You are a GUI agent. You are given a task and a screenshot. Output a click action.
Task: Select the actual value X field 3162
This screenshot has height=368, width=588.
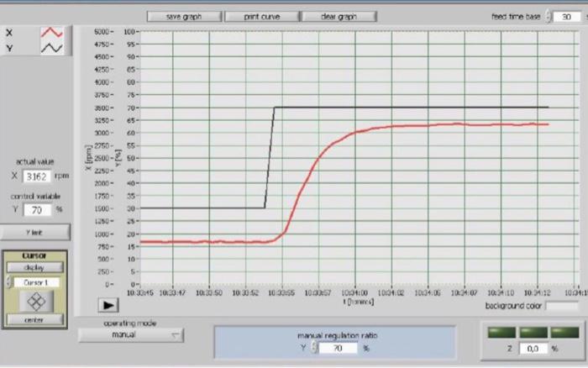(37, 176)
